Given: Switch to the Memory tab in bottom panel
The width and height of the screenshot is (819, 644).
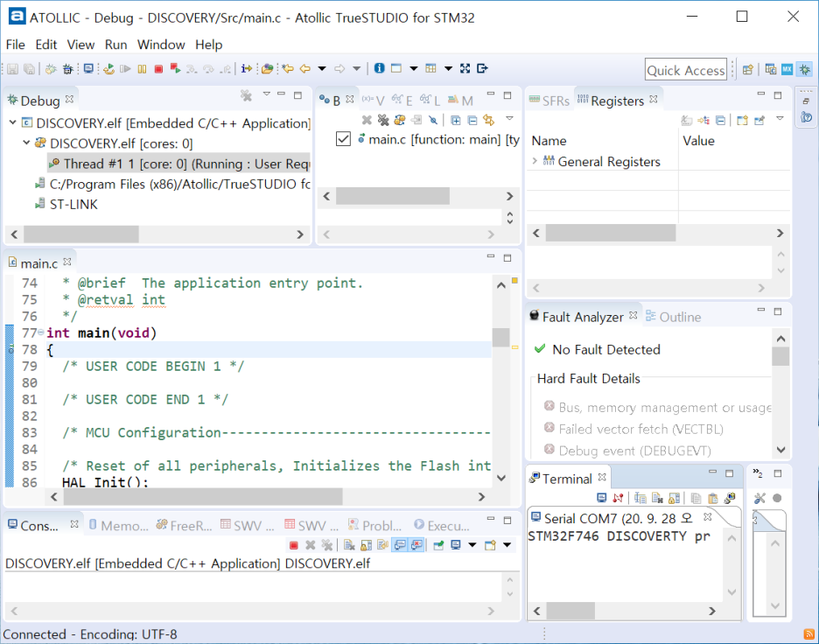Looking at the screenshot, I should (119, 525).
